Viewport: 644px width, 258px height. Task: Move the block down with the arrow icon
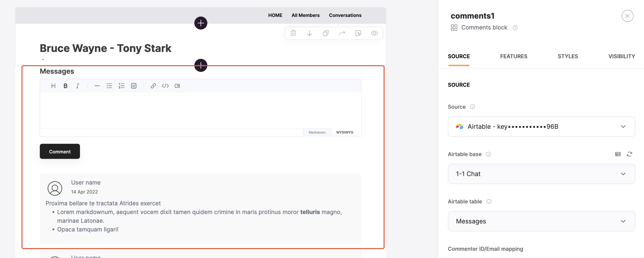tap(309, 33)
